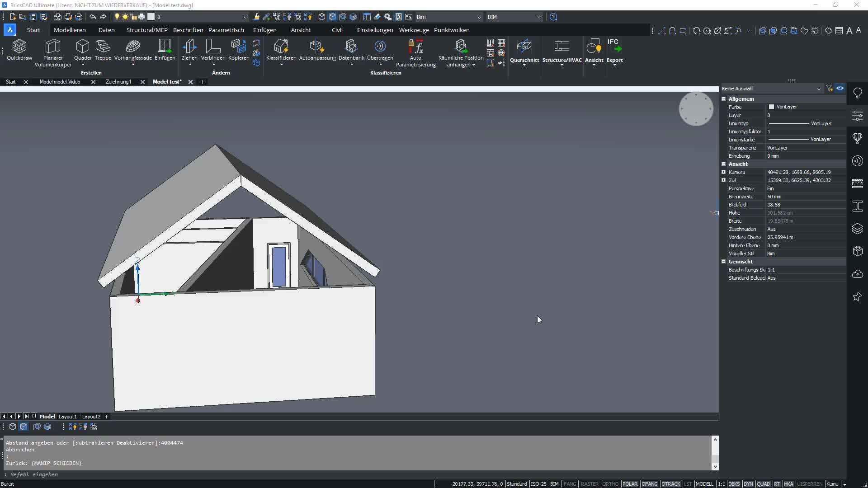Switch to the Zeichnung1 document tab

tap(118, 82)
